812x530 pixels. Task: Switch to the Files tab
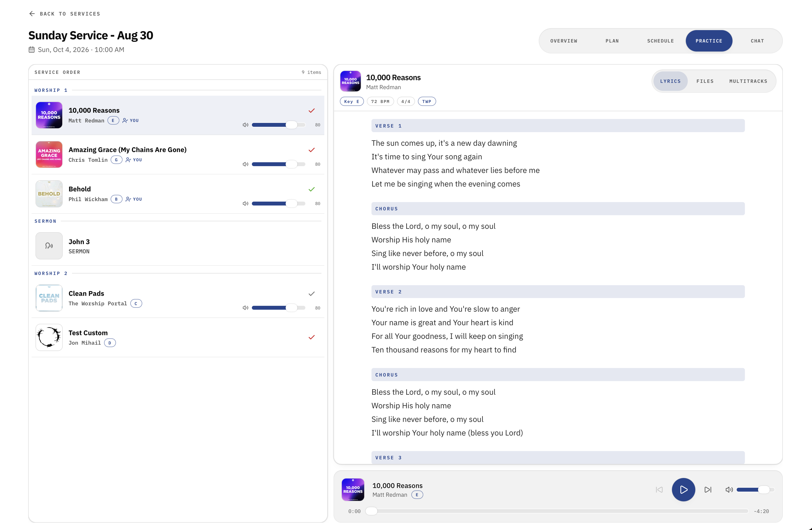click(705, 81)
